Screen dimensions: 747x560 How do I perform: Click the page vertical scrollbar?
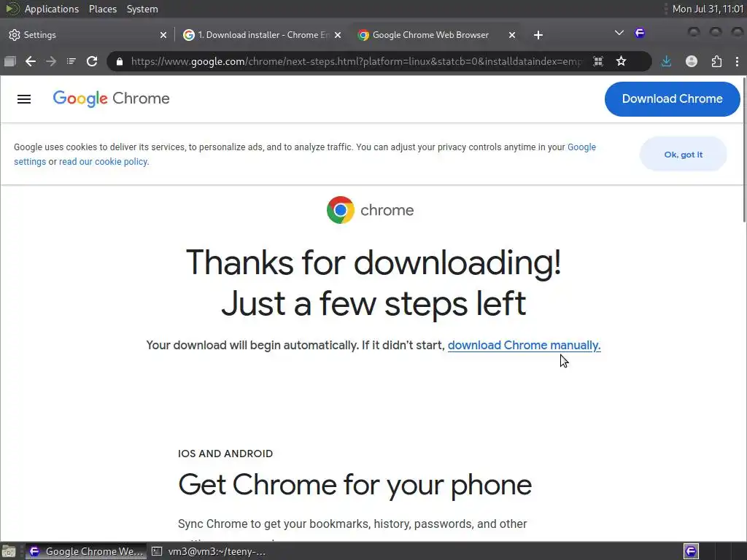point(743,149)
